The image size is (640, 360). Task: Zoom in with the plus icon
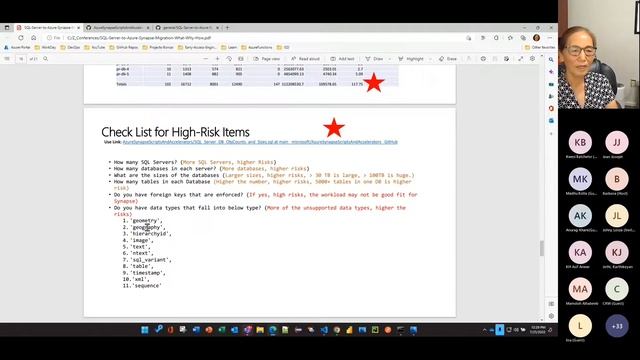tap(217, 59)
